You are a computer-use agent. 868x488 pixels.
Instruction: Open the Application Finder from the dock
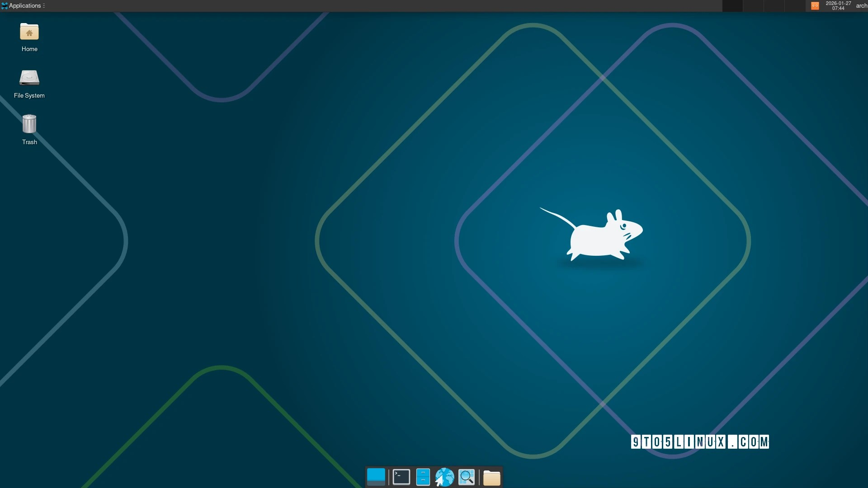pyautogui.click(x=467, y=477)
